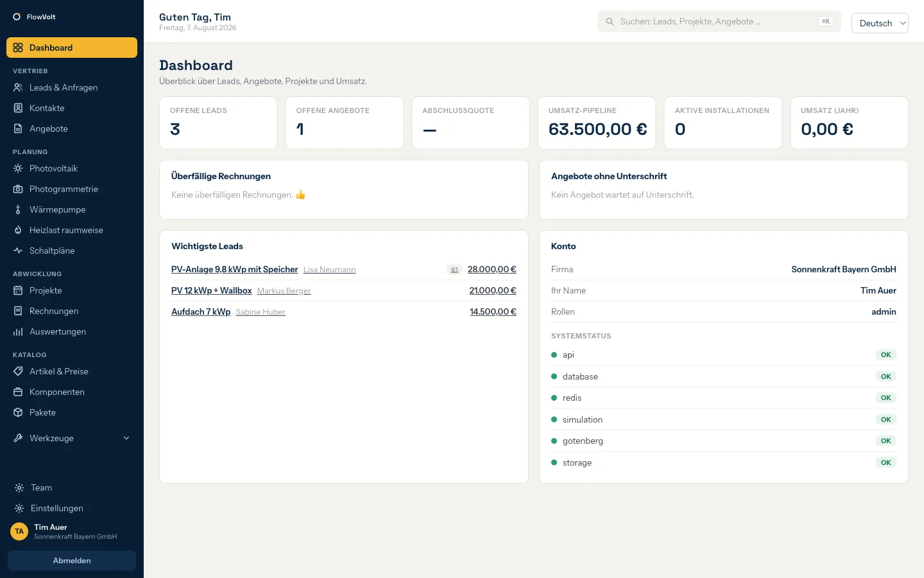Navigate to Photovoltaik planning

72,168
